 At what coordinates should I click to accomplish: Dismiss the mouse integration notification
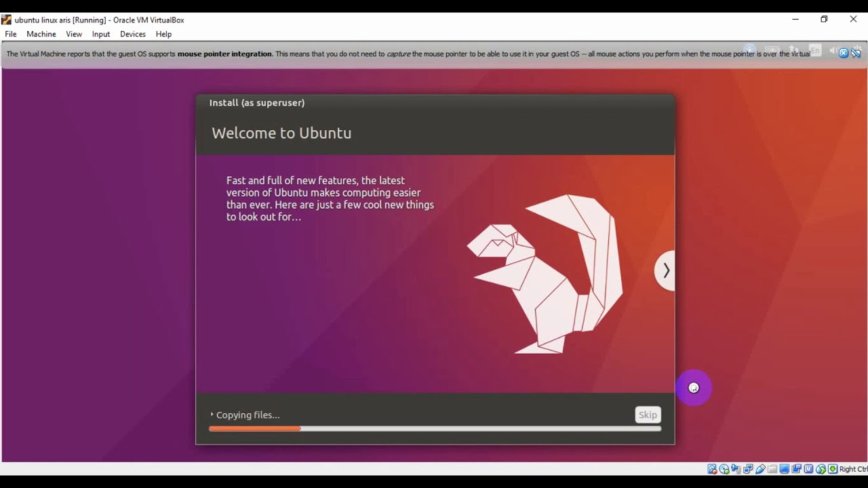(x=844, y=53)
